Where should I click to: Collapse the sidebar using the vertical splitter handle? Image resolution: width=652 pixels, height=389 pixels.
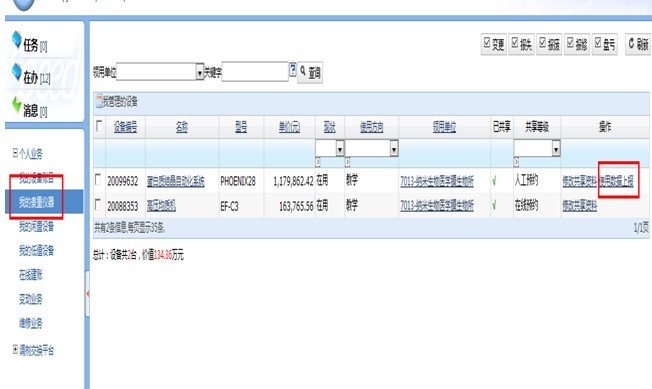pyautogui.click(x=87, y=294)
